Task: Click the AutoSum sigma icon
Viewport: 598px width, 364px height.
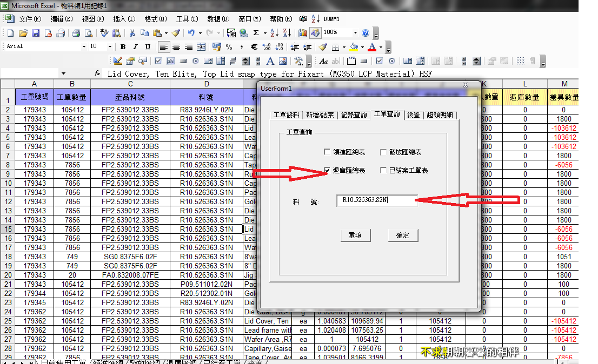Action: (256, 33)
